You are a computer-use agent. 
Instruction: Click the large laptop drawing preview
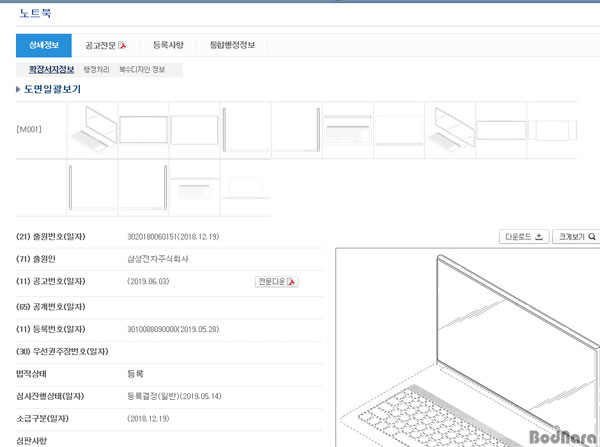click(x=468, y=347)
